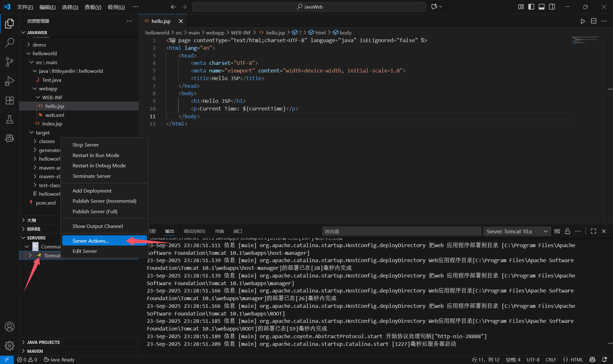The width and height of the screenshot is (613, 364).
Task: Click Java: Ready in status bar
Action: click(x=59, y=360)
